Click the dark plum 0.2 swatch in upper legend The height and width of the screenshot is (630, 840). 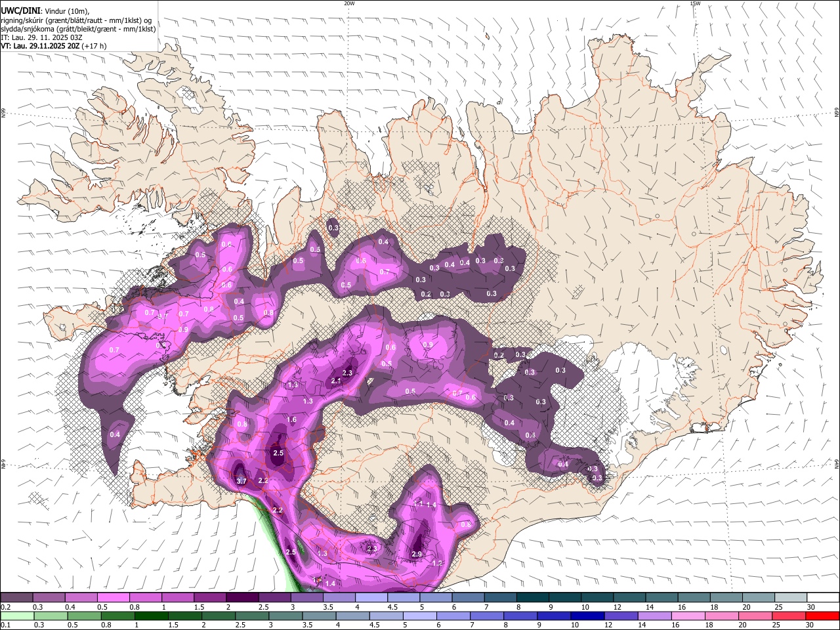pyautogui.click(x=16, y=598)
